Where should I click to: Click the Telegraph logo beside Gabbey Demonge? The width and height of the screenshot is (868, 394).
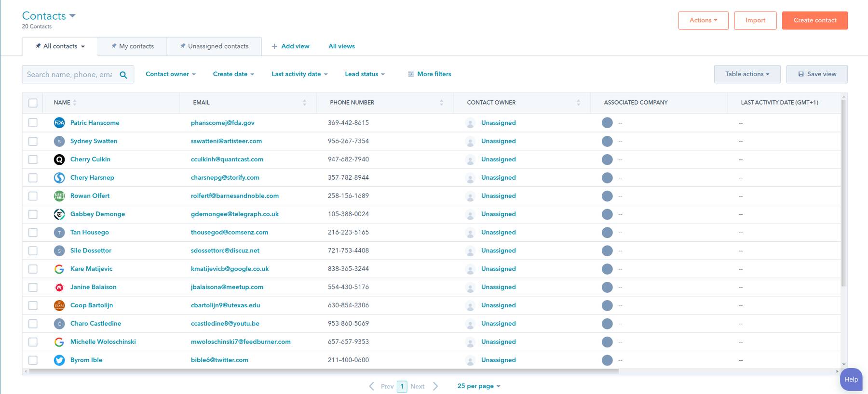click(59, 214)
